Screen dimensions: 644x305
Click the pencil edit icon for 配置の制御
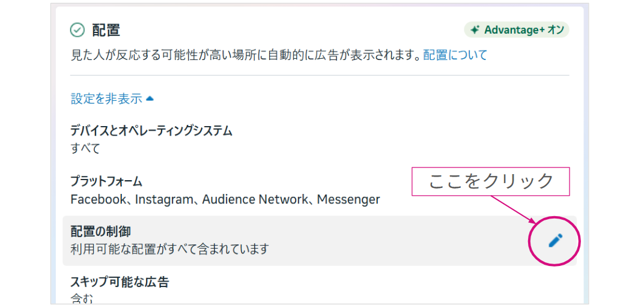tap(555, 241)
